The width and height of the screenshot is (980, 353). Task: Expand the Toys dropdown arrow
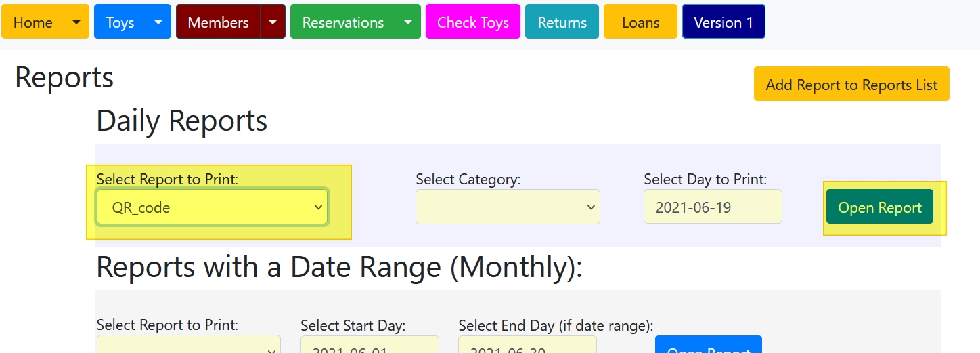158,22
